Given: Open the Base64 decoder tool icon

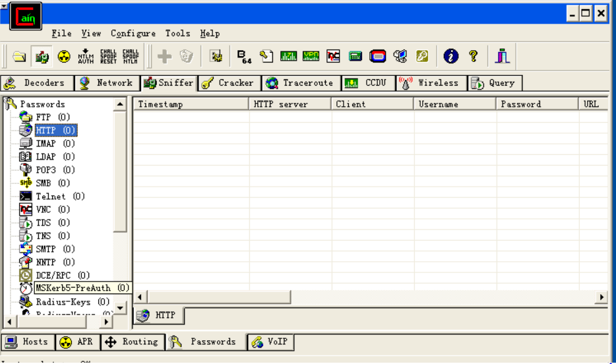Looking at the screenshot, I should pos(244,57).
